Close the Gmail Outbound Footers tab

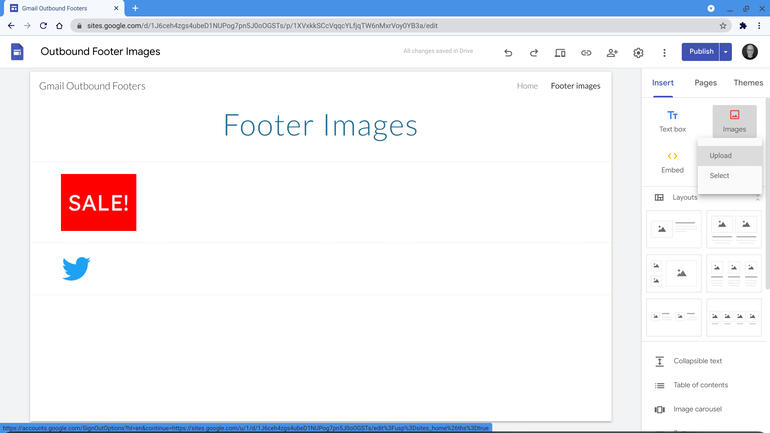pyautogui.click(x=116, y=8)
